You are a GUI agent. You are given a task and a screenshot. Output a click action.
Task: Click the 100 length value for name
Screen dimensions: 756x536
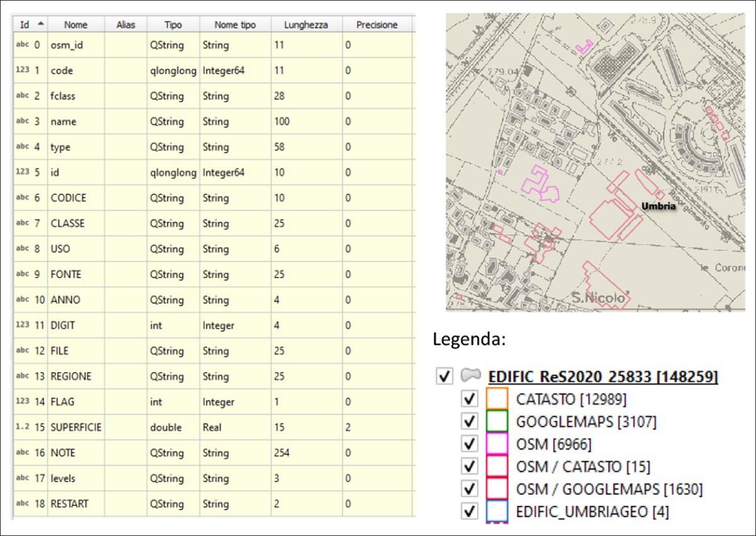pos(282,122)
